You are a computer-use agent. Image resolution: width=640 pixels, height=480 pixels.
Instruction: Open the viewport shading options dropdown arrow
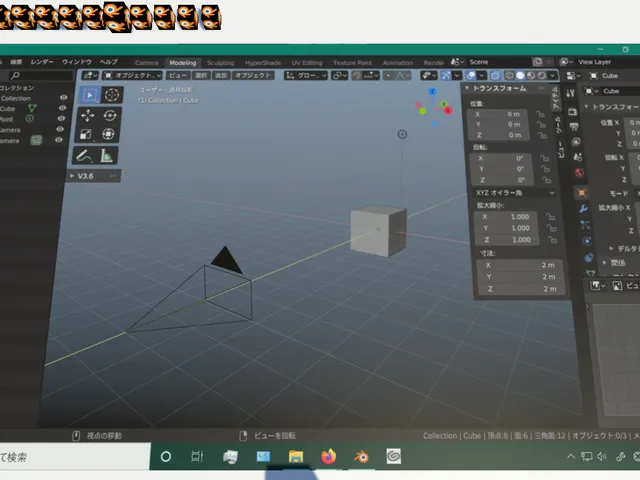click(x=552, y=76)
